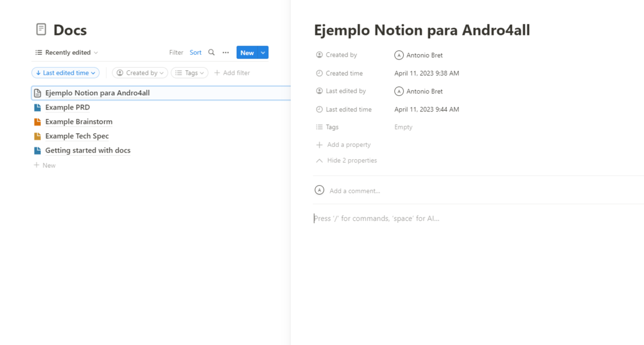644x345 pixels.
Task: Click the Add a comment field
Action: point(355,191)
